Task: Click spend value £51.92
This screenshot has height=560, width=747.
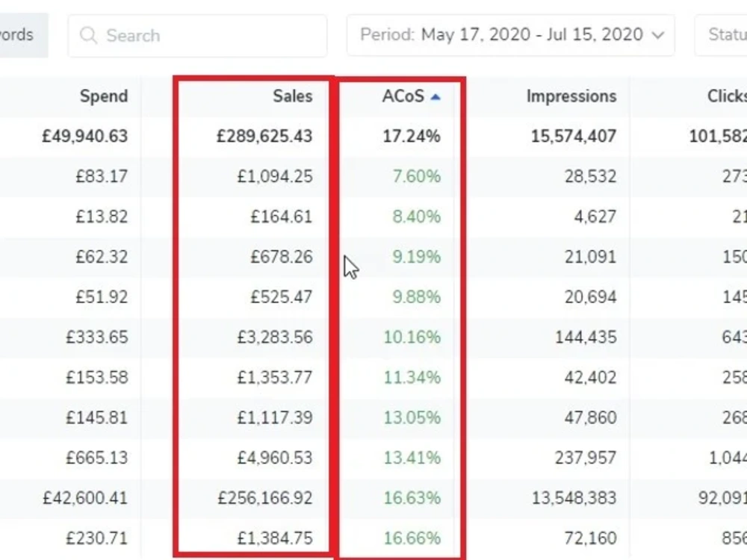Action: point(102,297)
